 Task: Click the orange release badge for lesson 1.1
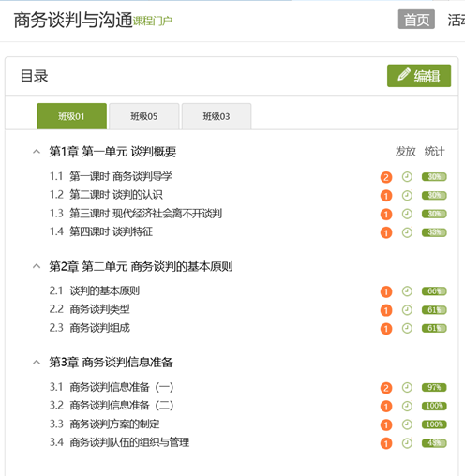[386, 177]
